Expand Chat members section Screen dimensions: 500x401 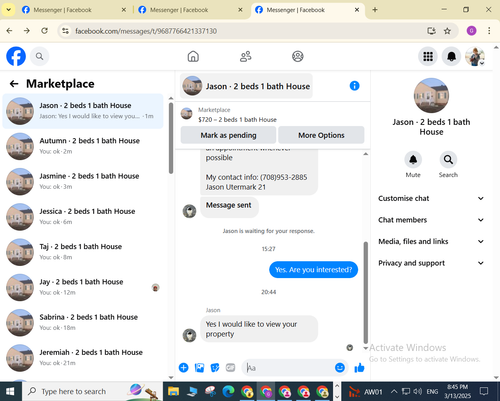point(431,220)
